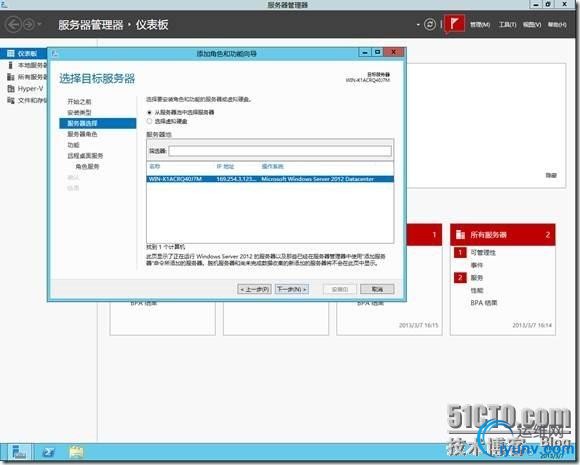Go to the 远程桌面服务 wizard step
Image resolution: width=580 pixels, height=465 pixels.
[85, 156]
